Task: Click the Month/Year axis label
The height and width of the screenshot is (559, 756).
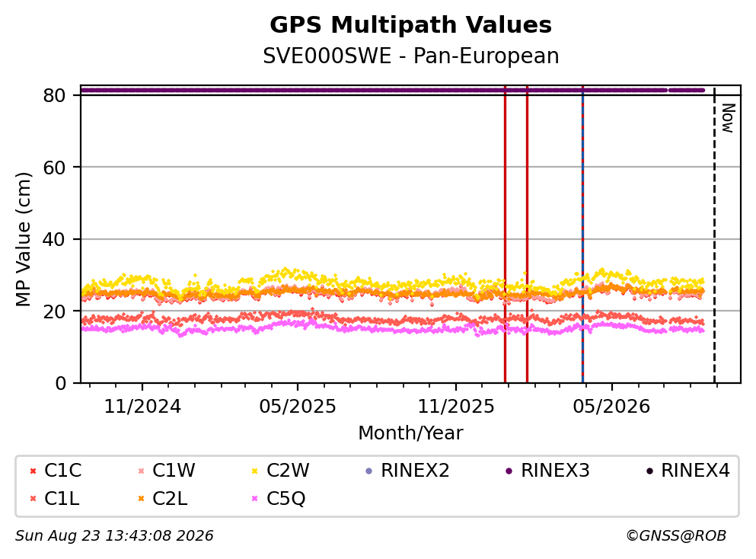Action: coord(410,433)
